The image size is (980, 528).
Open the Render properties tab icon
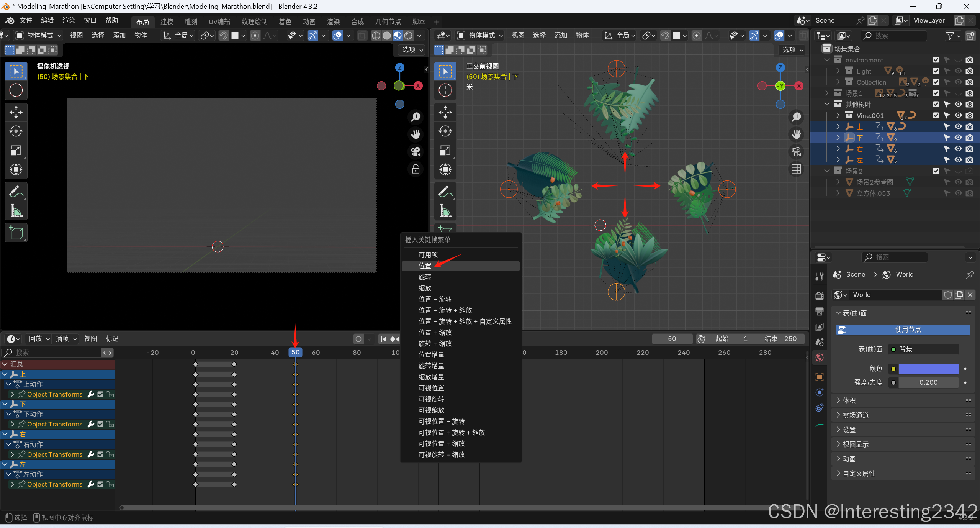820,295
